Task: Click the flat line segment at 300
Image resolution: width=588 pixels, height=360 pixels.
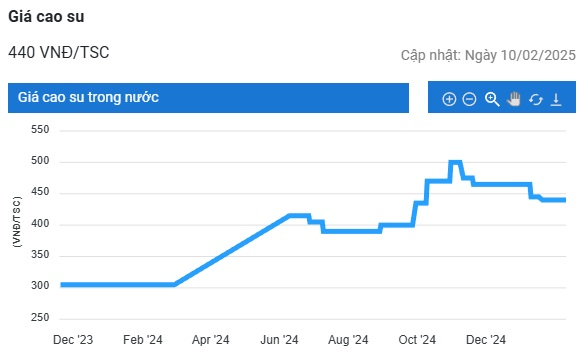Action: pyautogui.click(x=117, y=285)
